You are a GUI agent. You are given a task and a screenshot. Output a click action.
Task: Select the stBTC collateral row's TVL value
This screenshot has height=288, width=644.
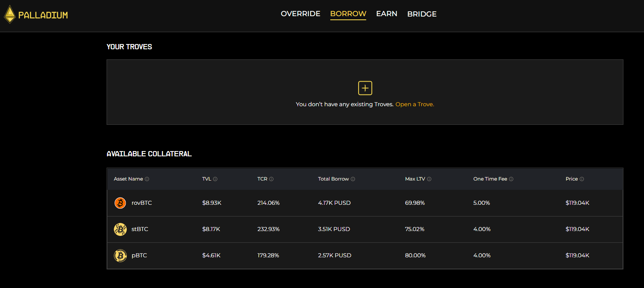pyautogui.click(x=211, y=229)
